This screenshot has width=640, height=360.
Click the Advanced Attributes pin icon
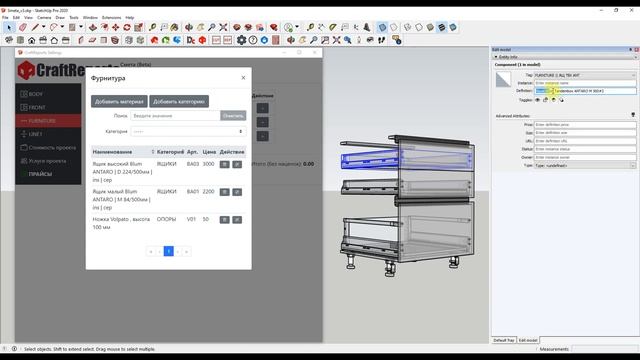(633, 116)
